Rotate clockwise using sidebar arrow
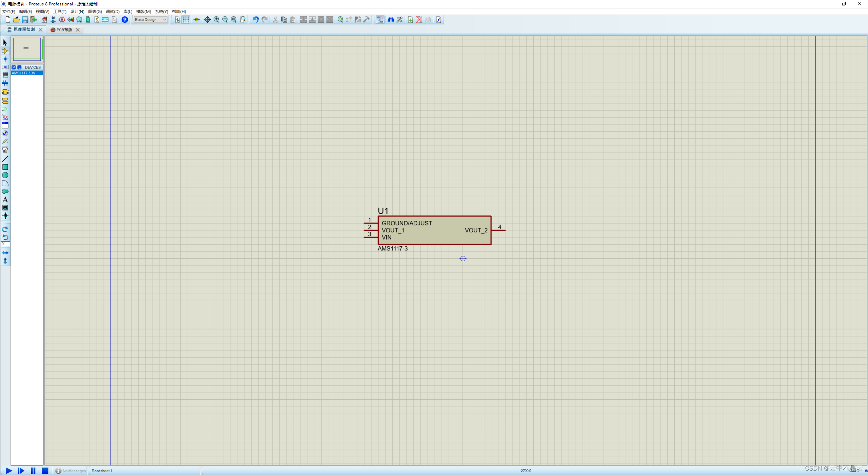This screenshot has height=475, width=868. (x=5, y=229)
